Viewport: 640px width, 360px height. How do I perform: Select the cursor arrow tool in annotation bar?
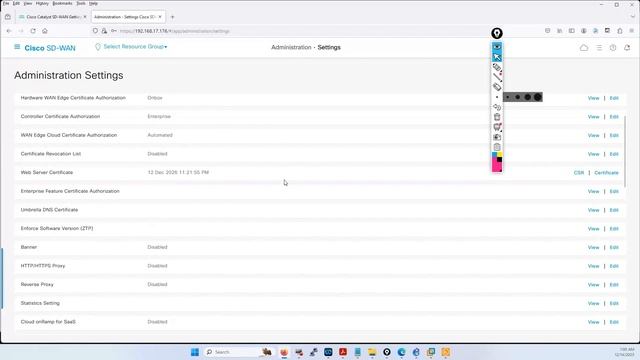click(497, 57)
